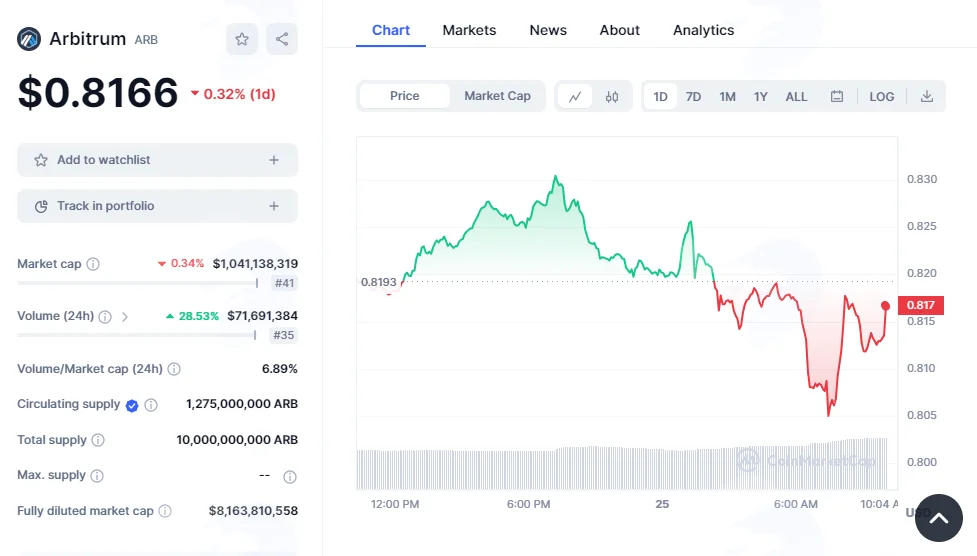Click 1,275,000,000 ARB circulating supply
This screenshot has width=977, height=556.
point(242,404)
